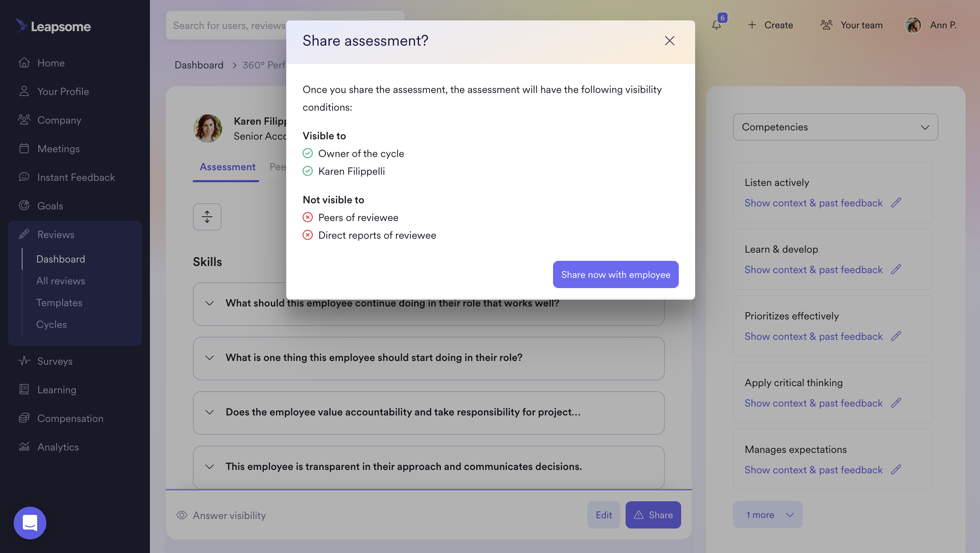980x553 pixels.
Task: Expand the 1 more competencies dropdown
Action: click(767, 515)
